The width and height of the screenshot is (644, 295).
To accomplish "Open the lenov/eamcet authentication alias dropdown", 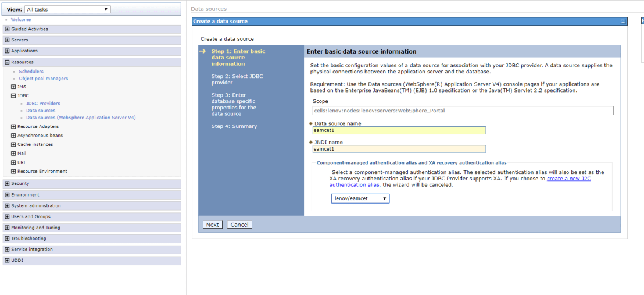I will coord(360,198).
